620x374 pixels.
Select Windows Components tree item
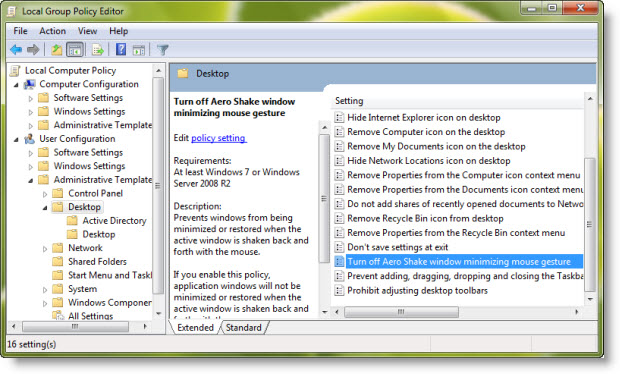(110, 302)
